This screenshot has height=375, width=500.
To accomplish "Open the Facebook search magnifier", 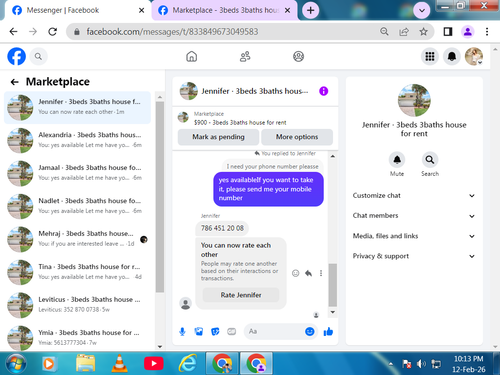I will [38, 57].
